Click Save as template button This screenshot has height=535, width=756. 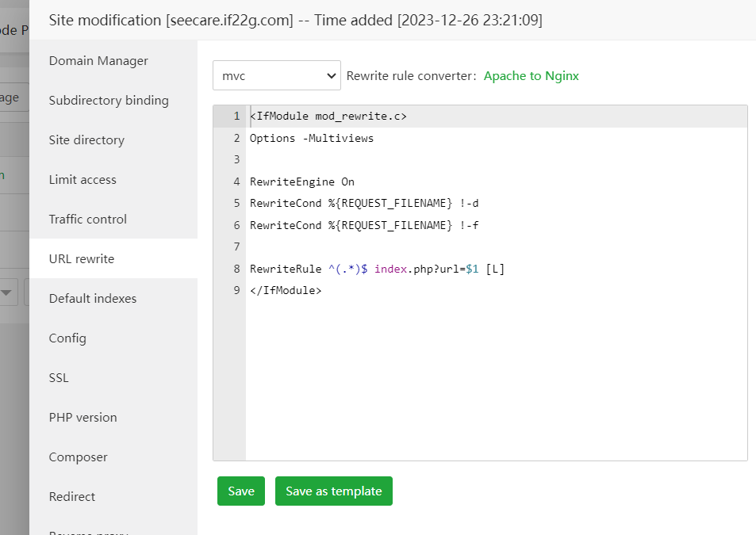(x=333, y=491)
